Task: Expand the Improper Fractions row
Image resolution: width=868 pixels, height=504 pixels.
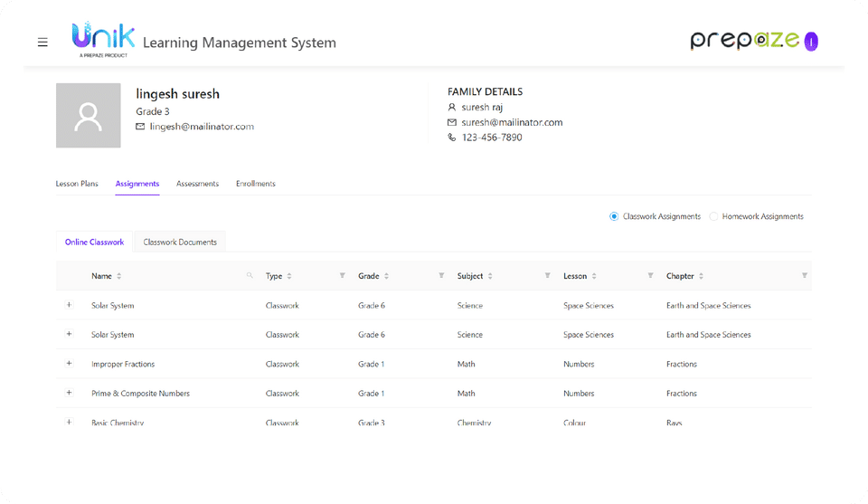Action: 70,364
